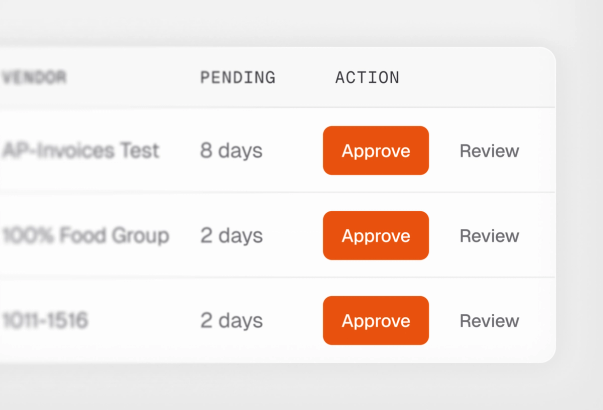Select the AP-Invoices Test vendor name

[x=80, y=151]
